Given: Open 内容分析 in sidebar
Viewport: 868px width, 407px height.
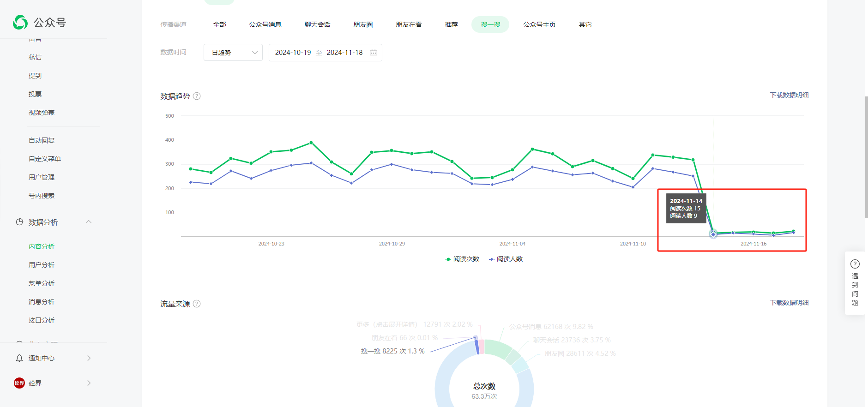Looking at the screenshot, I should pyautogui.click(x=42, y=246).
